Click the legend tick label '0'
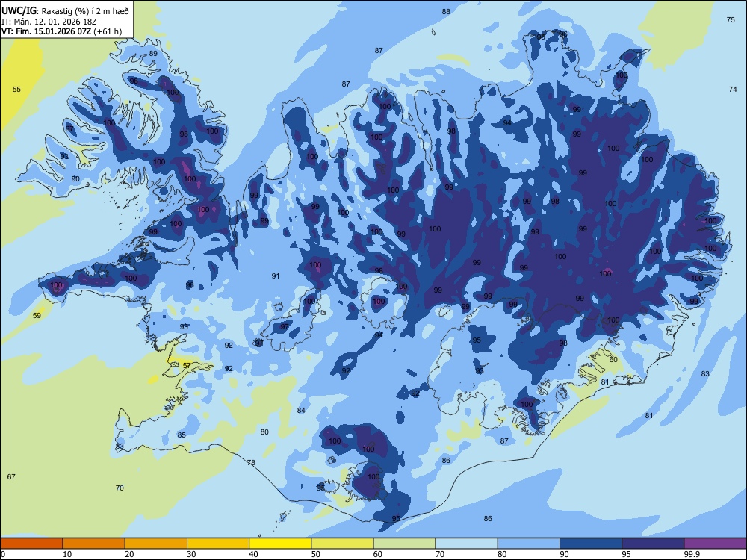 coord(3,554)
